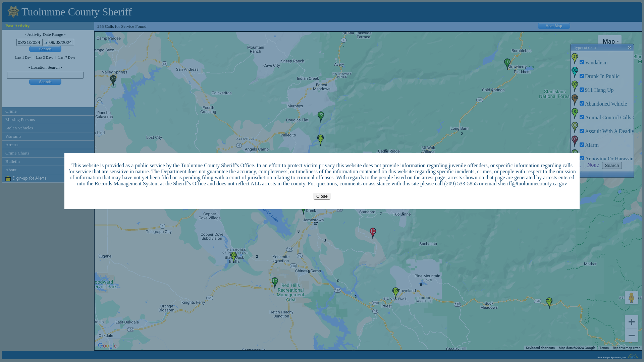
Task: Click map marker 23 near Murphys
Action: point(321,117)
